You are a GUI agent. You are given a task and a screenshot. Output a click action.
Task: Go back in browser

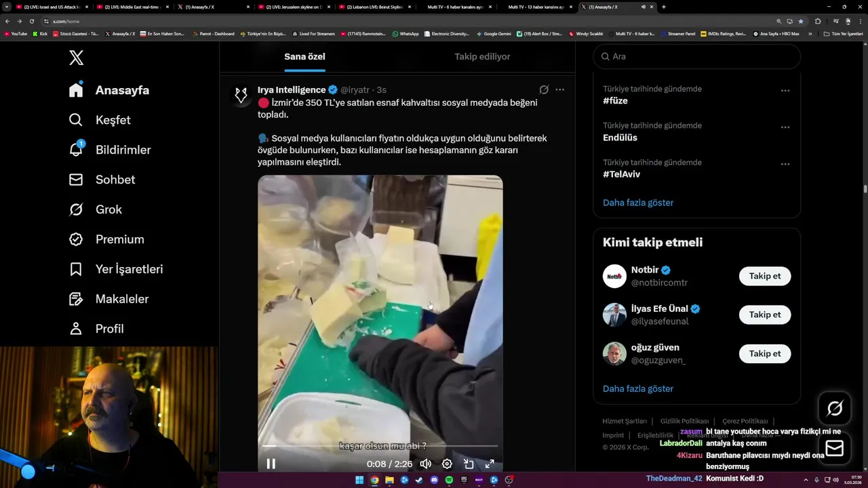pyautogui.click(x=7, y=21)
